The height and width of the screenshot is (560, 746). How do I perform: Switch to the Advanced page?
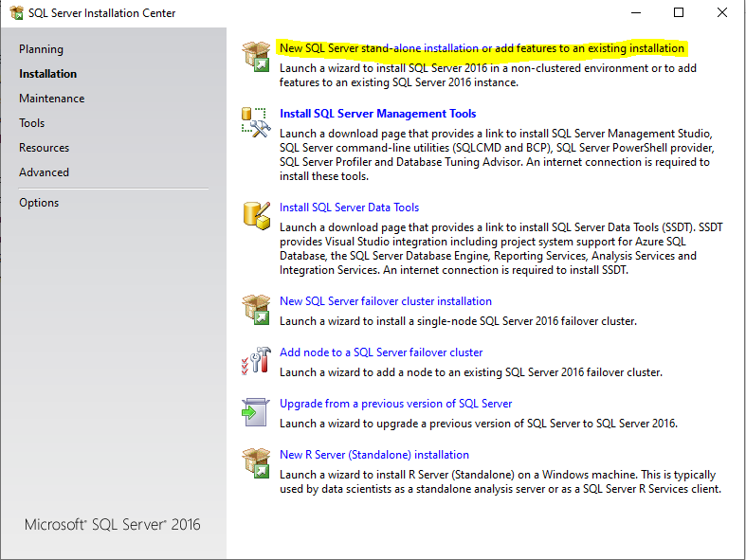[x=44, y=172]
